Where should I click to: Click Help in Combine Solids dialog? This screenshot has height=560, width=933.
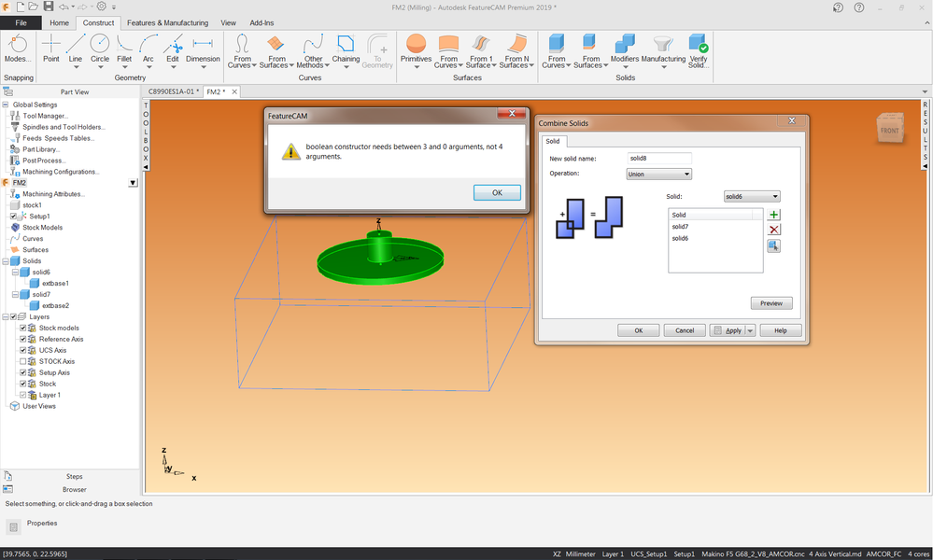(x=780, y=330)
